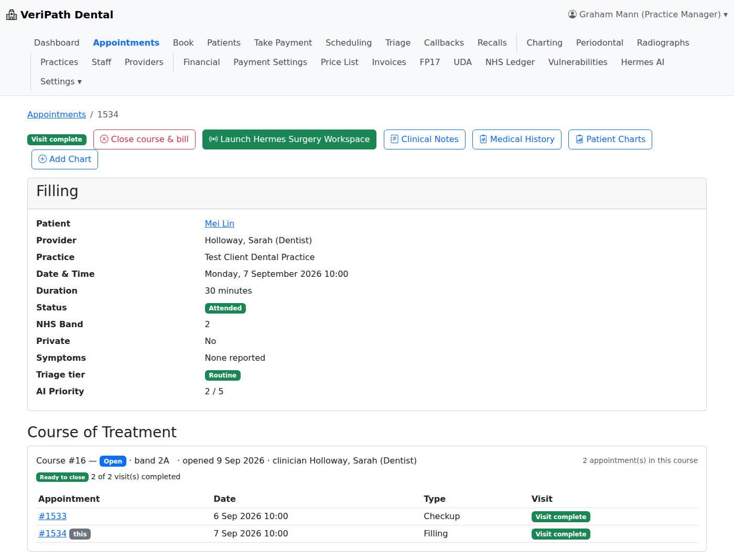
Task: Click the chart icon in Patient Charts button
Action: point(579,139)
